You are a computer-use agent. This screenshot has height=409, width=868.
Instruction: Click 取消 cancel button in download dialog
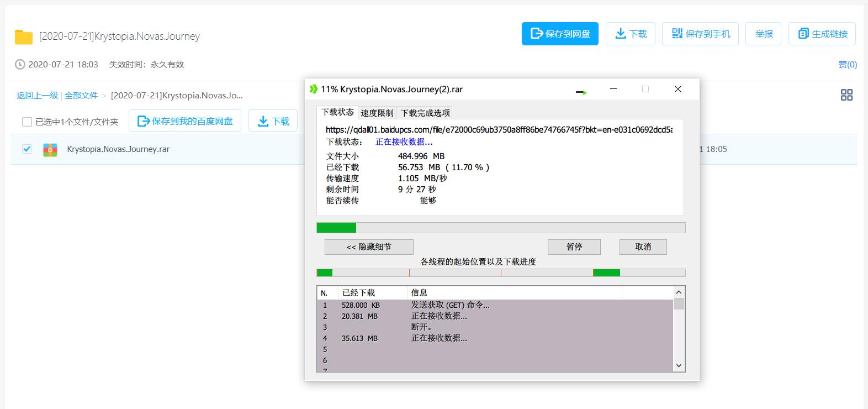coord(643,247)
